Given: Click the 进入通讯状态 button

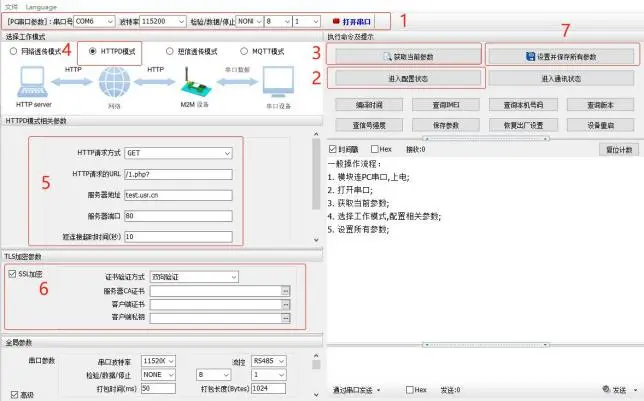Looking at the screenshot, I should [x=561, y=78].
